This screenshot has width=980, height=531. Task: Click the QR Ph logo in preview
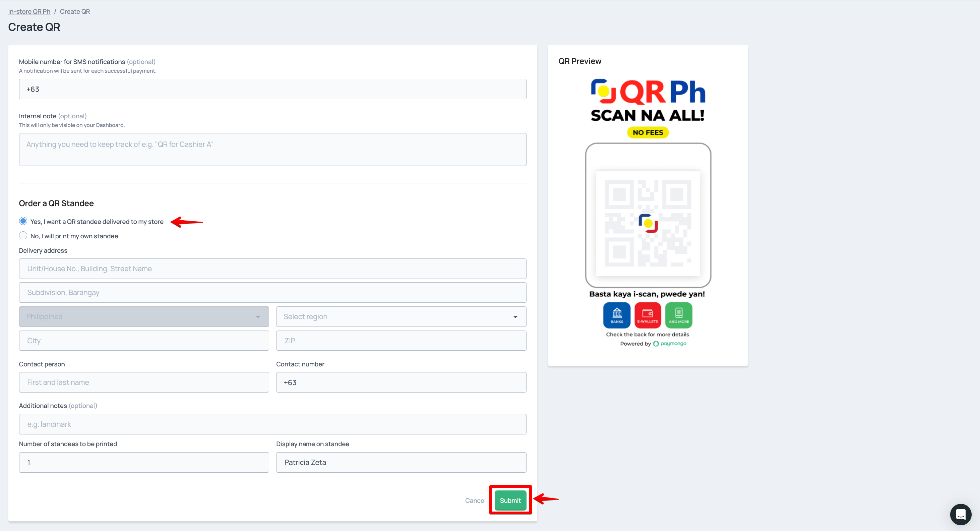pos(648,92)
